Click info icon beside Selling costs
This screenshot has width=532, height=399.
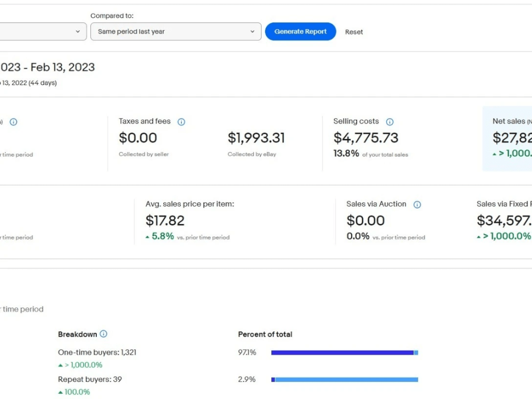click(x=389, y=122)
